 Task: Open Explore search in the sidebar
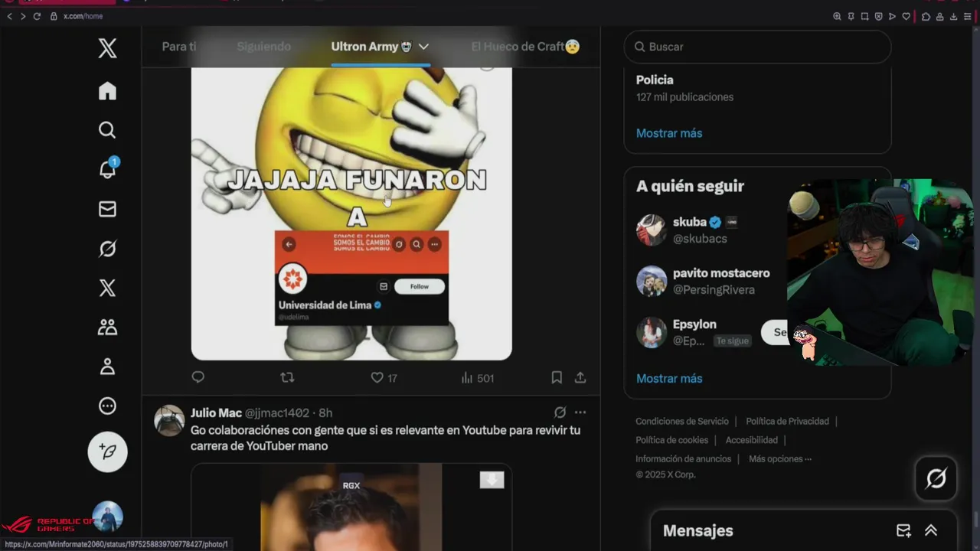107,130
